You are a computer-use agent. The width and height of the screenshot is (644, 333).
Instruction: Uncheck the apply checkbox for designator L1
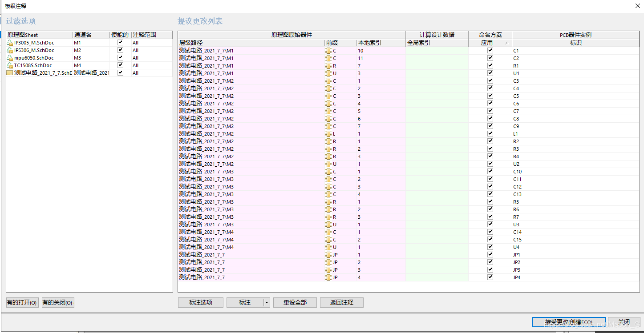(490, 134)
